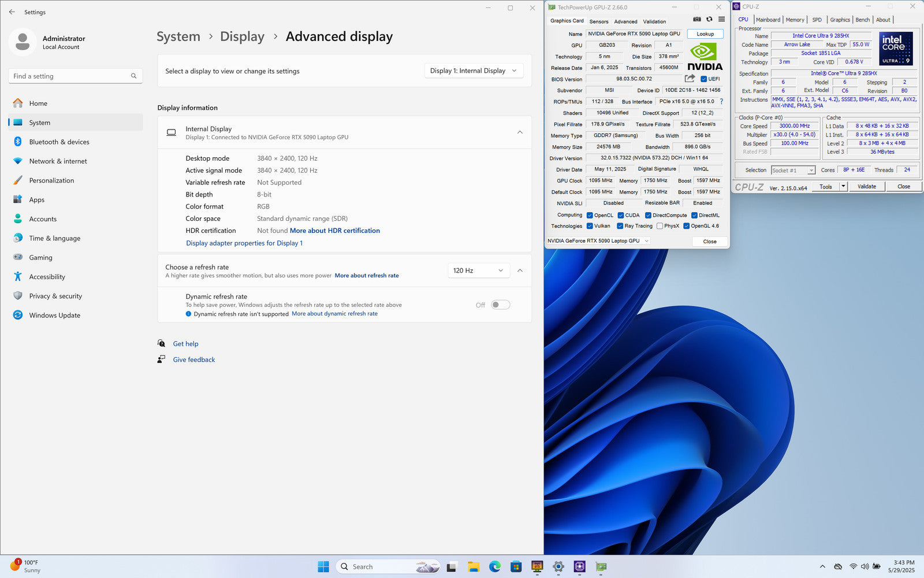Open Microsoft Edge from the taskbar
Image resolution: width=924 pixels, height=578 pixels.
[495, 566]
